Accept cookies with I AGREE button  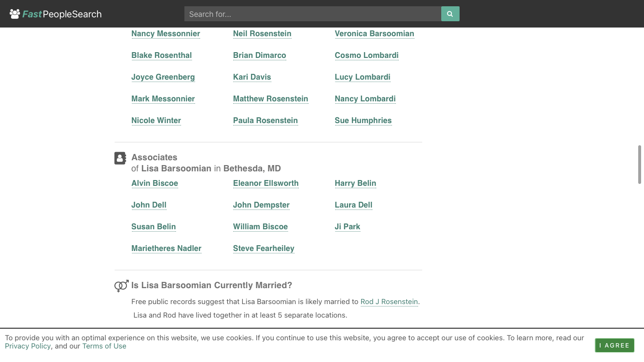click(x=615, y=345)
